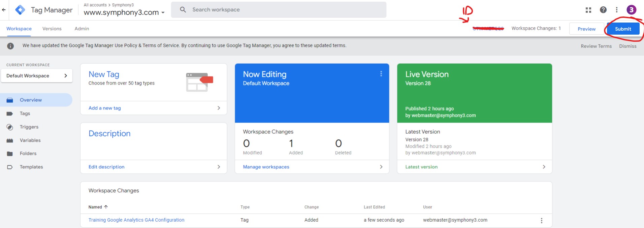The image size is (644, 228).
Task: Open the account avatar
Action: pos(631,10)
